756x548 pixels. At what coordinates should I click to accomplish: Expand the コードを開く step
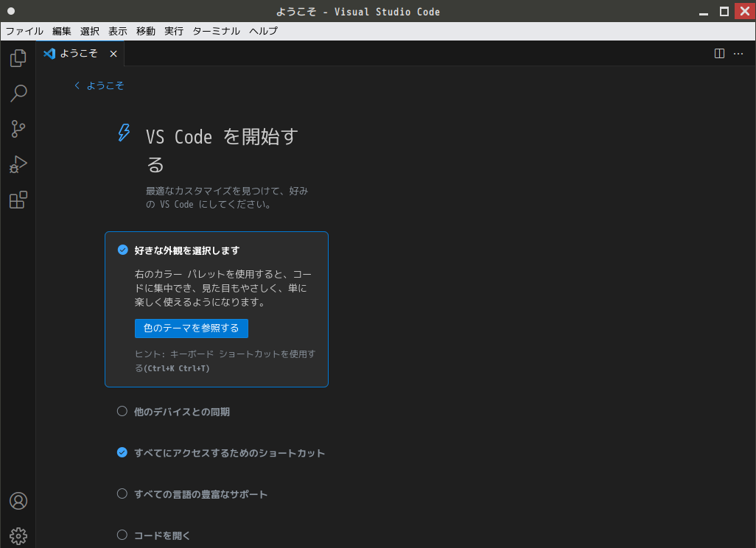pyautogui.click(x=162, y=535)
